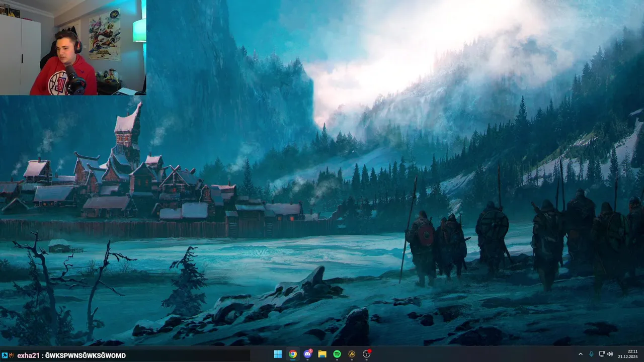644x362 pixels.
Task: Click the chat message ĞWKSPWNSĞWKSĞWOMD
Action: (x=86, y=355)
